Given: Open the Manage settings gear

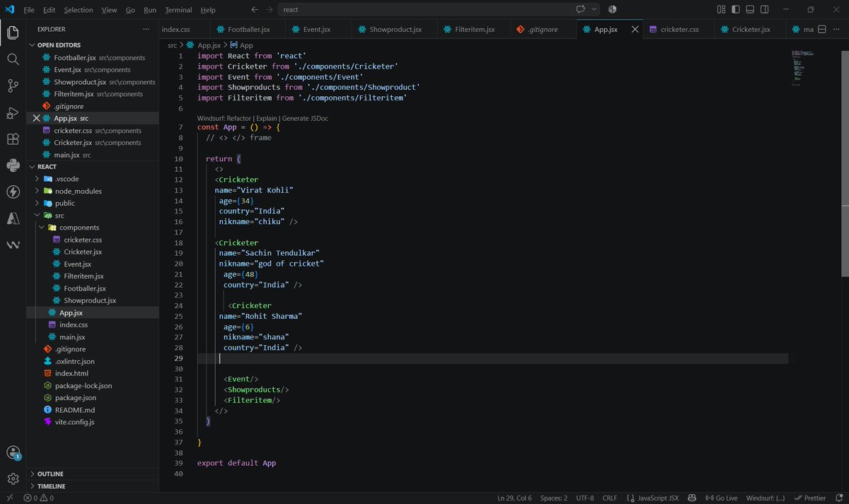Looking at the screenshot, I should (13, 479).
